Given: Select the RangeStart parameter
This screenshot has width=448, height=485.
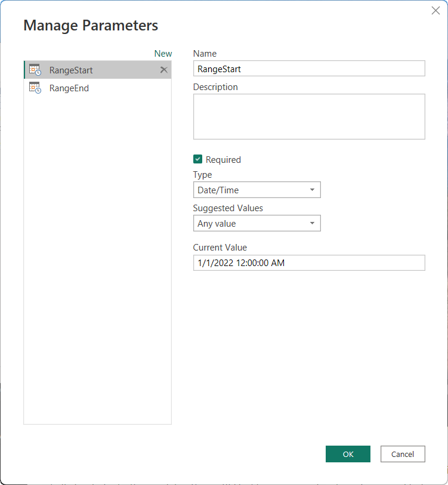Looking at the screenshot, I should pyautogui.click(x=70, y=69).
